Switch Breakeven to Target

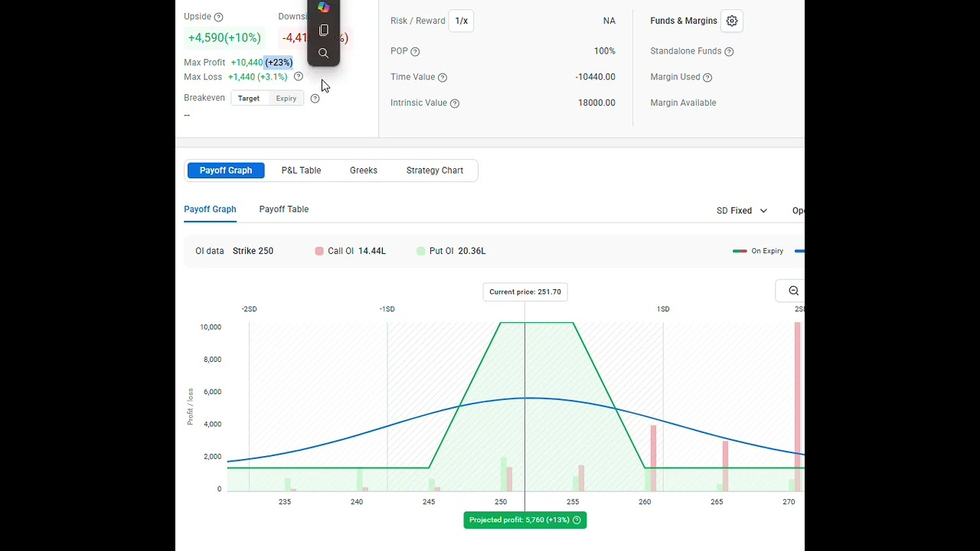coord(249,98)
